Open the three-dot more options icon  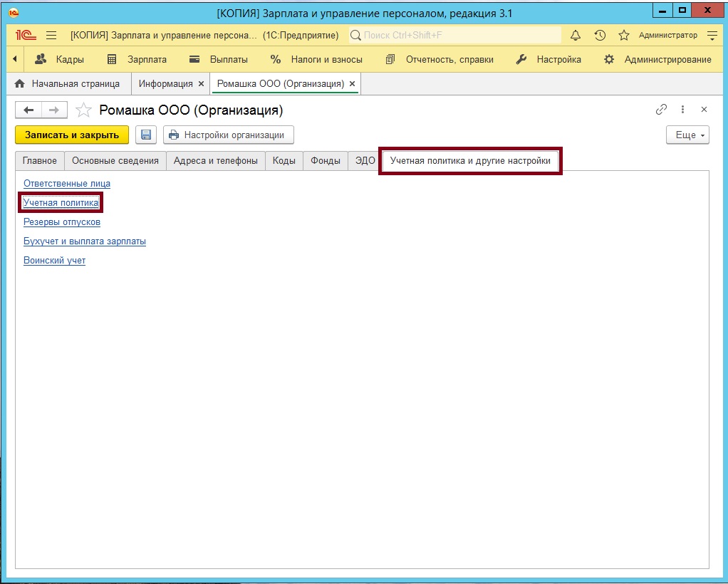(682, 110)
